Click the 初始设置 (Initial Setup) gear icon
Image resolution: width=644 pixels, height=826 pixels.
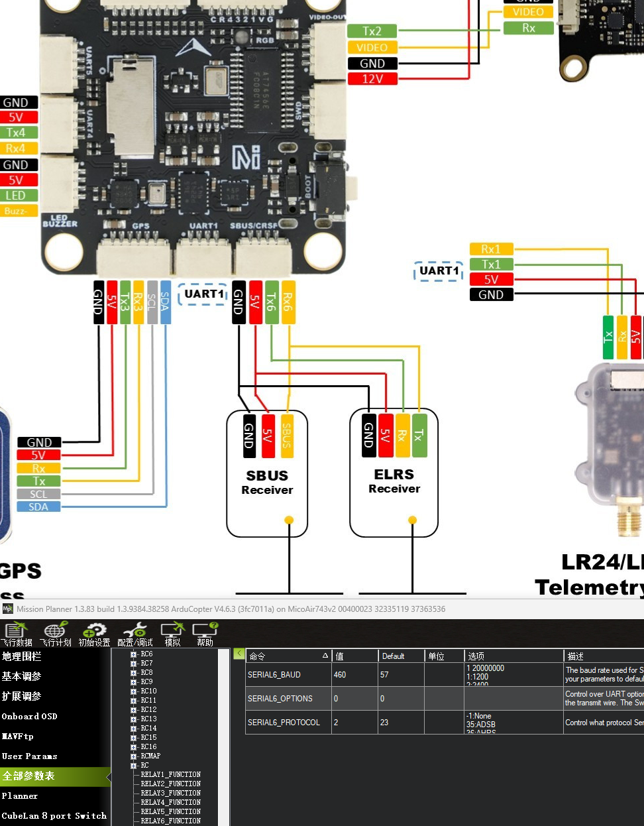coord(94,634)
